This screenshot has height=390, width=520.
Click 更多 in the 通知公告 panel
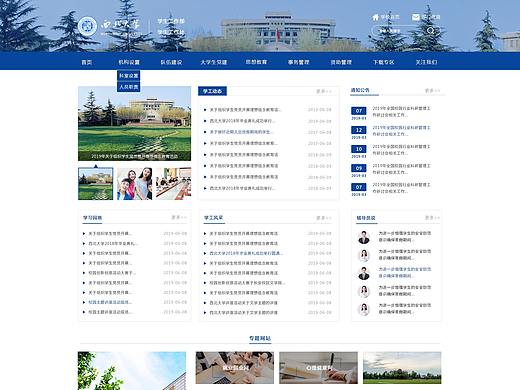432,90
